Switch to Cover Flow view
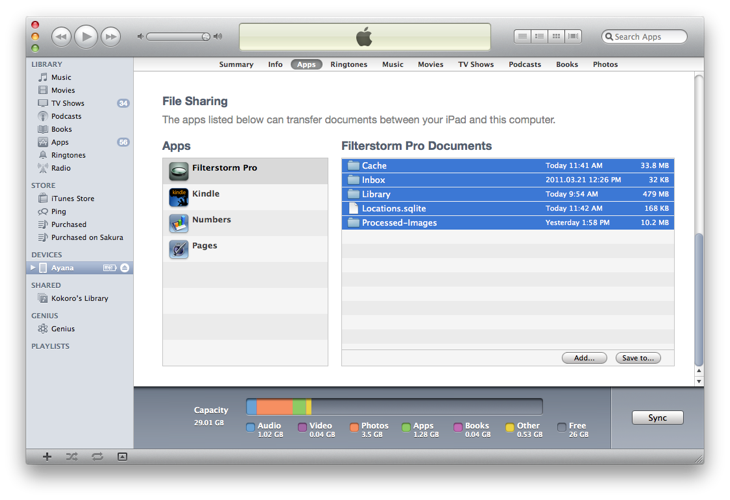Screen dimensions: 730x500 [573, 36]
